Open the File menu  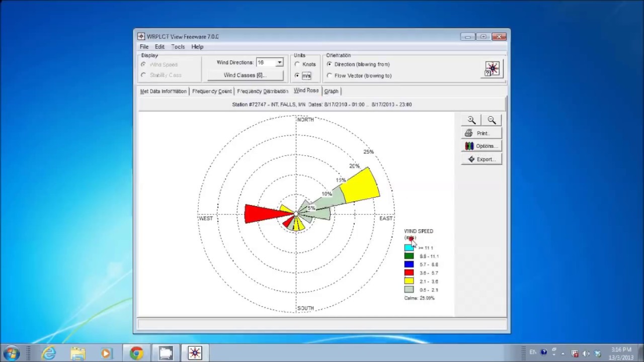pos(144,47)
